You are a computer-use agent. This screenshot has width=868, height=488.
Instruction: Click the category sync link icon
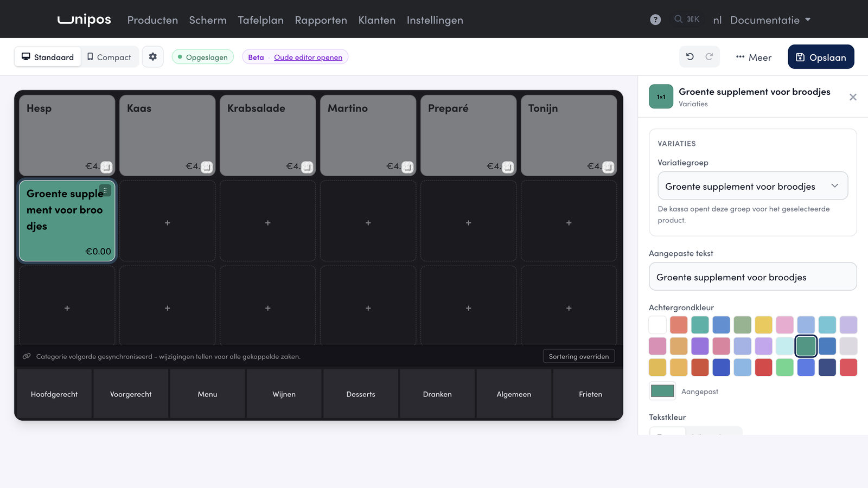(x=27, y=356)
